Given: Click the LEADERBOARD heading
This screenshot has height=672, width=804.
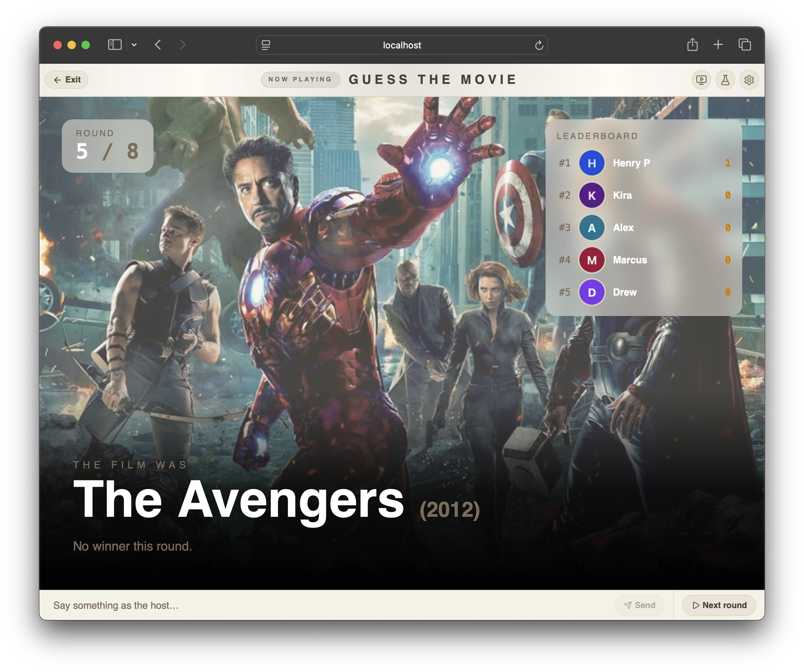Looking at the screenshot, I should click(x=597, y=136).
